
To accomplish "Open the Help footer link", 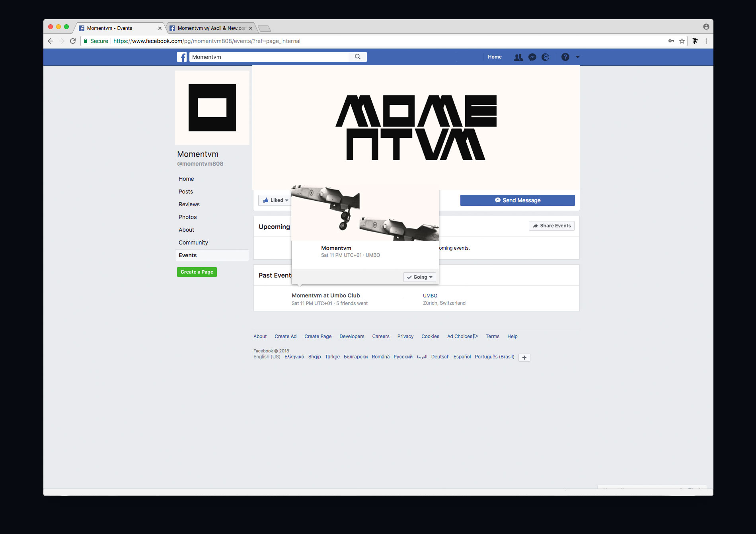I will [x=512, y=336].
